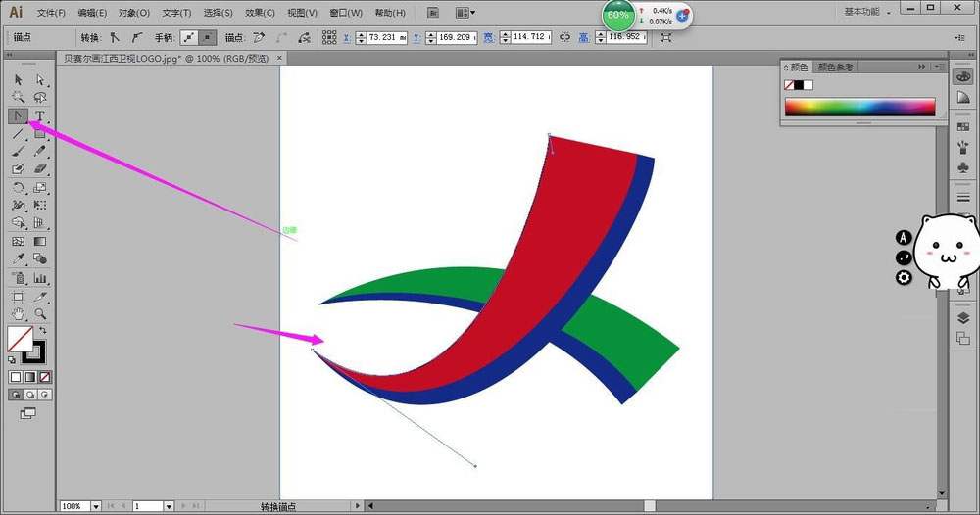The height and width of the screenshot is (515, 980).
Task: Select the Shape Builder tool
Action: [x=18, y=223]
